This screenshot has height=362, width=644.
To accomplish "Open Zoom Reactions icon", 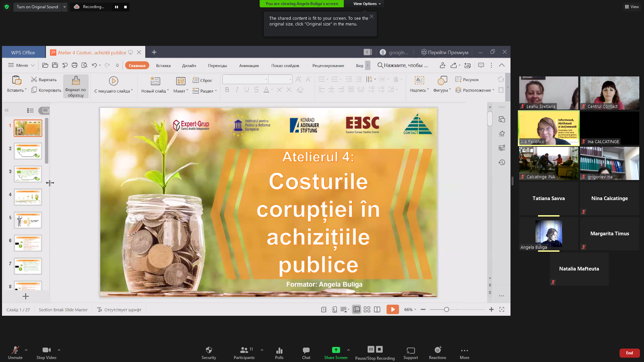I will coord(437,350).
